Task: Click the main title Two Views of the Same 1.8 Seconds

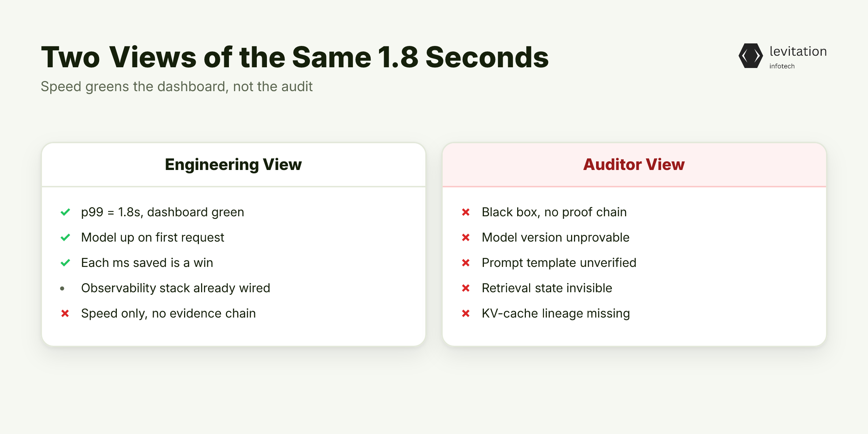Action: (295, 57)
